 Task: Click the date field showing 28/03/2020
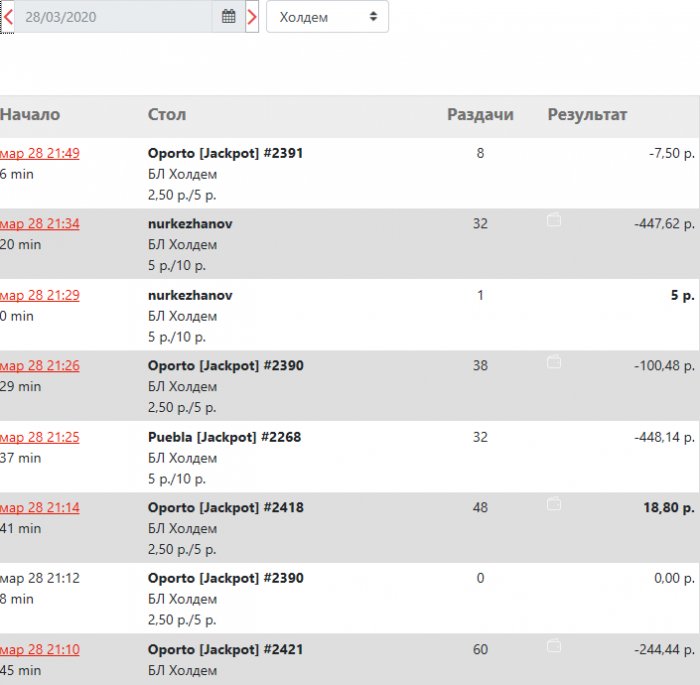click(x=113, y=17)
